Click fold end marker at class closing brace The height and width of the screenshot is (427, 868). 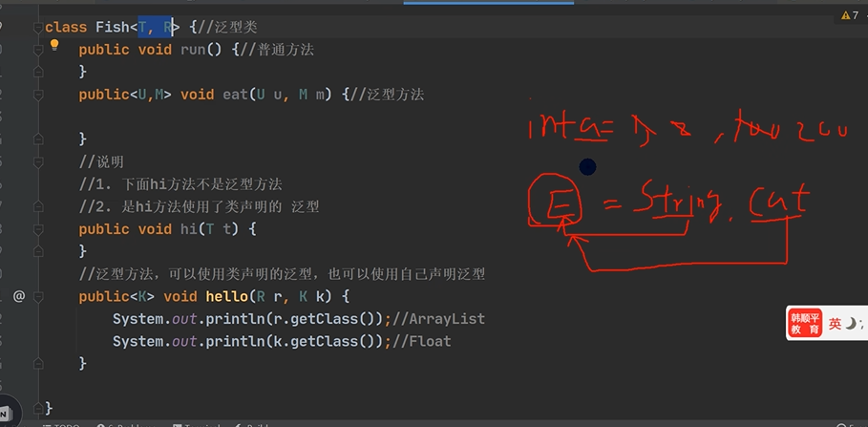pos(37,409)
